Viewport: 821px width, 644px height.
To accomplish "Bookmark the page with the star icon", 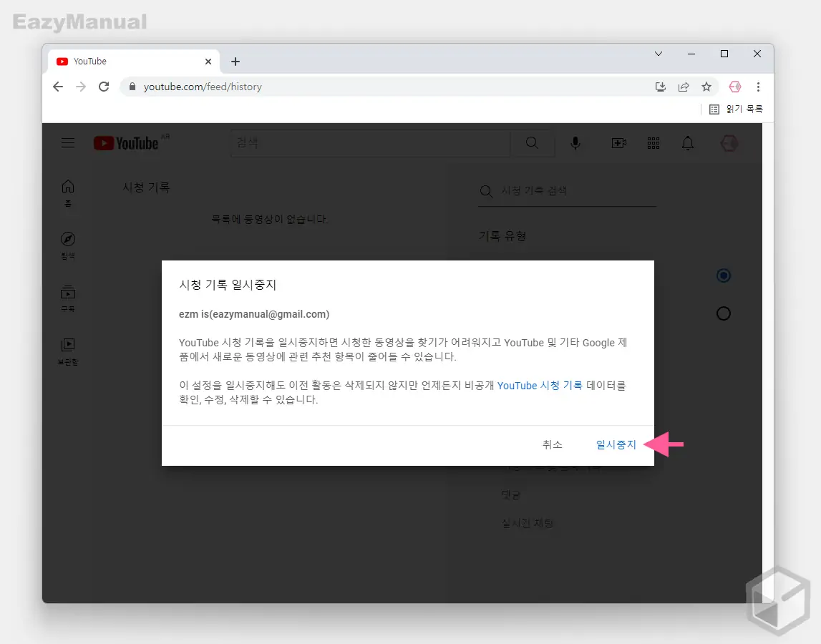I will tap(706, 87).
